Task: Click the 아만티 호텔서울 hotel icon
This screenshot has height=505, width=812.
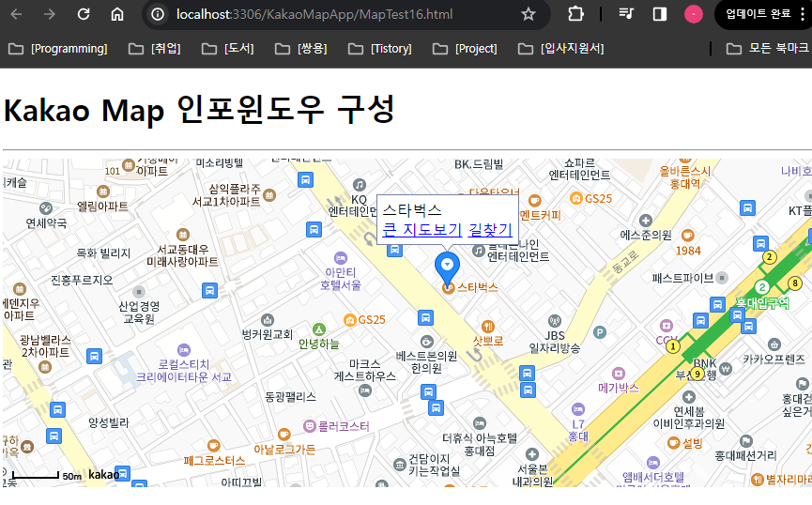Action: (340, 258)
